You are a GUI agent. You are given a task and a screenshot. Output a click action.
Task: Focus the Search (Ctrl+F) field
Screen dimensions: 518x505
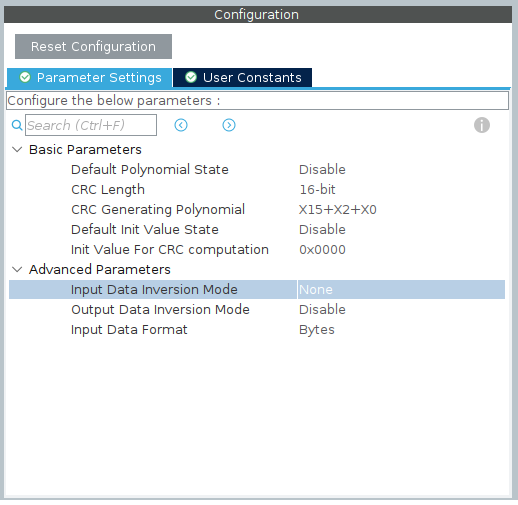(91, 125)
